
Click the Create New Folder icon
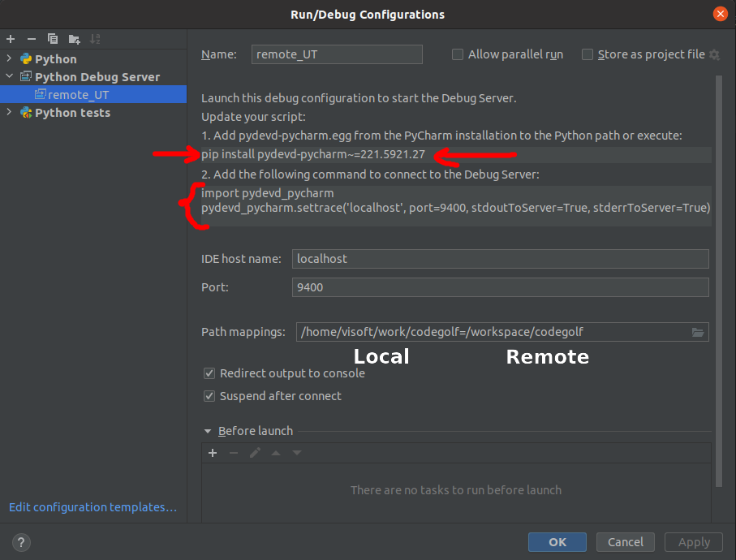[74, 39]
